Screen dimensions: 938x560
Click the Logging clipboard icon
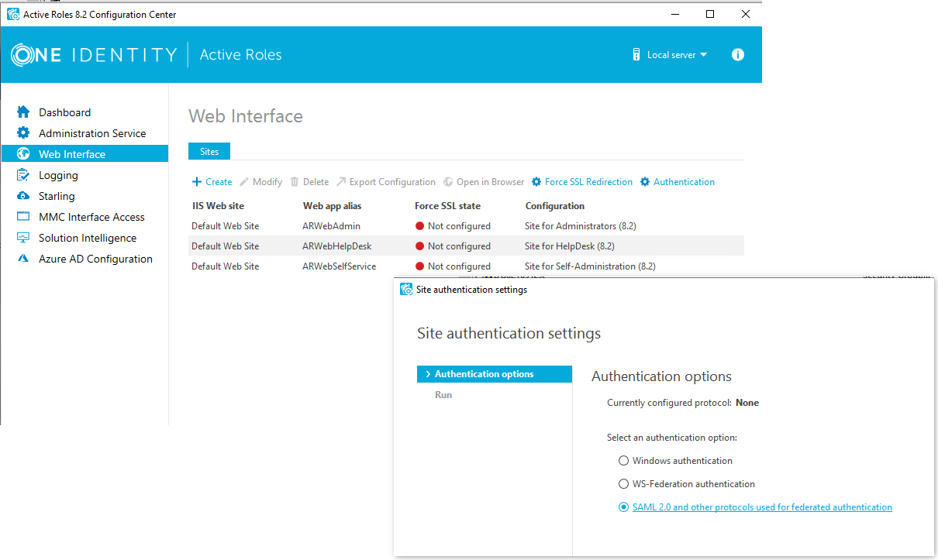(23, 175)
